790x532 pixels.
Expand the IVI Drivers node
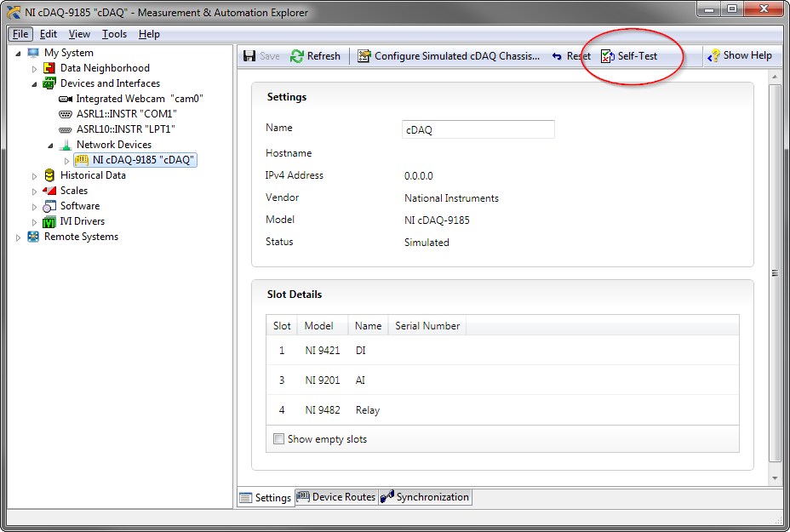34,222
